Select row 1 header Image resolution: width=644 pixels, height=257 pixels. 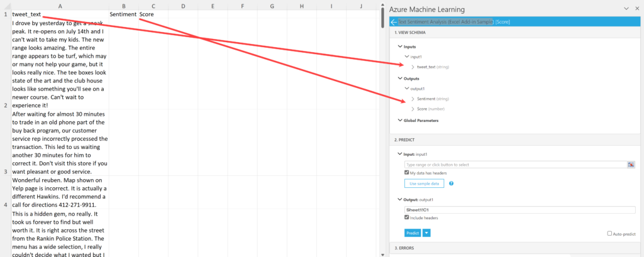[6, 14]
